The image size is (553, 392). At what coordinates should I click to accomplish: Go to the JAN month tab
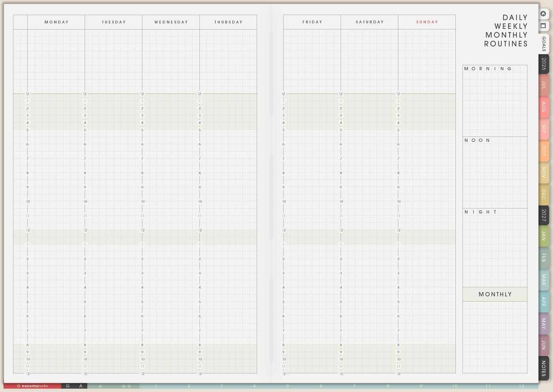(x=544, y=236)
